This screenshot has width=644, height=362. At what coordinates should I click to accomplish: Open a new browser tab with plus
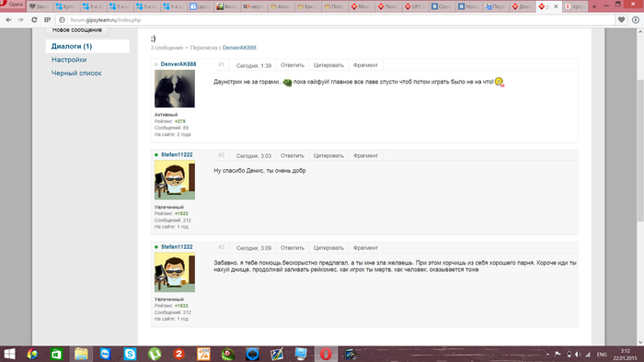594,6
